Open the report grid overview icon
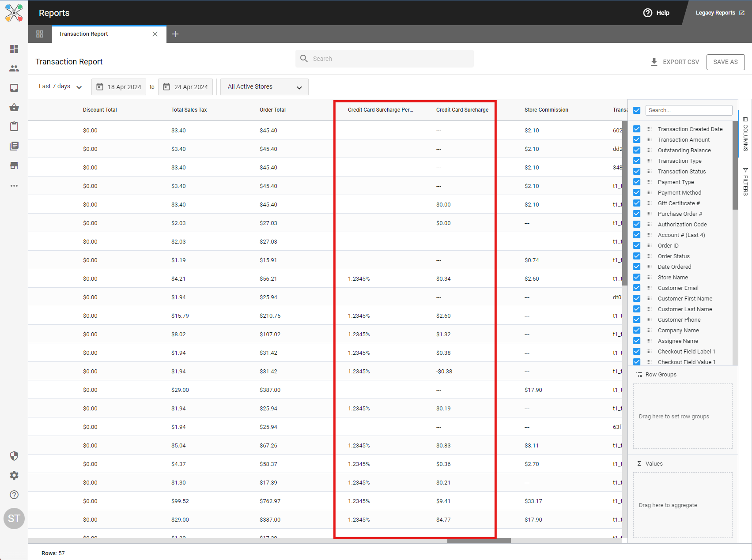 point(40,34)
